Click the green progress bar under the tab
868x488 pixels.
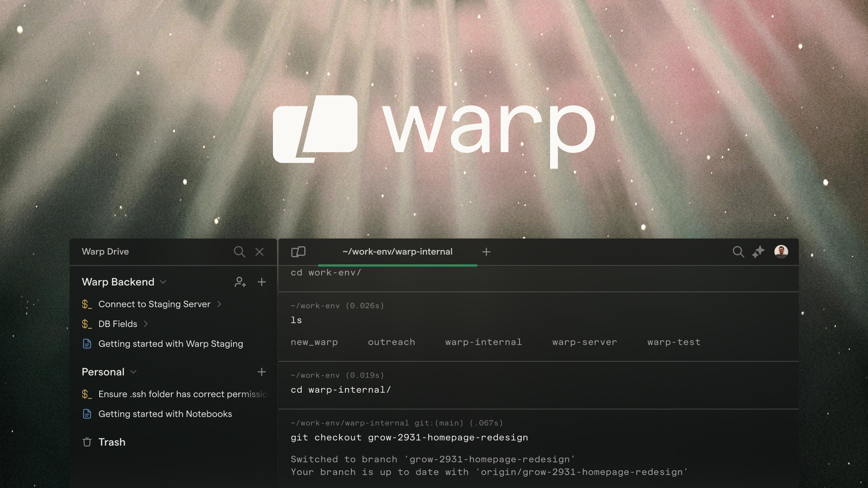pos(398,265)
